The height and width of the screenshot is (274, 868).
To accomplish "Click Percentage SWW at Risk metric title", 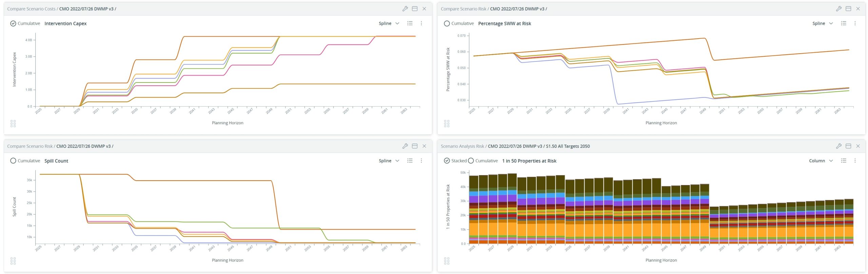I will (x=505, y=23).
